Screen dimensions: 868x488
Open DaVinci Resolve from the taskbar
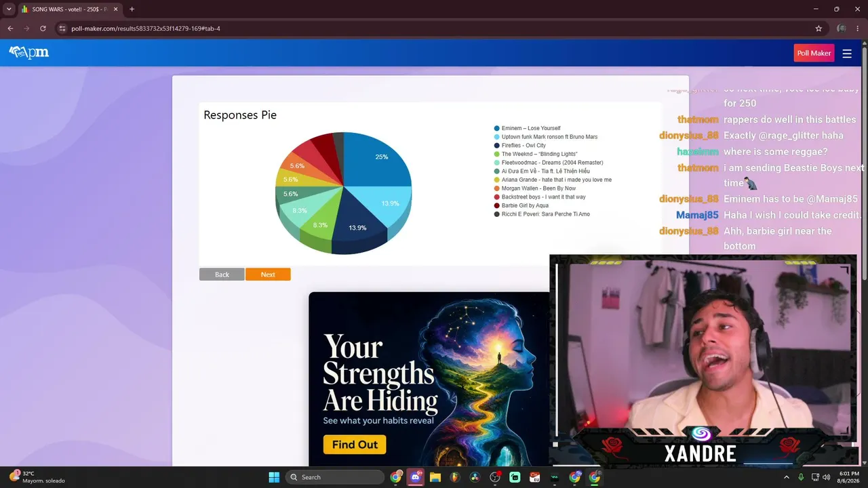[475, 477]
